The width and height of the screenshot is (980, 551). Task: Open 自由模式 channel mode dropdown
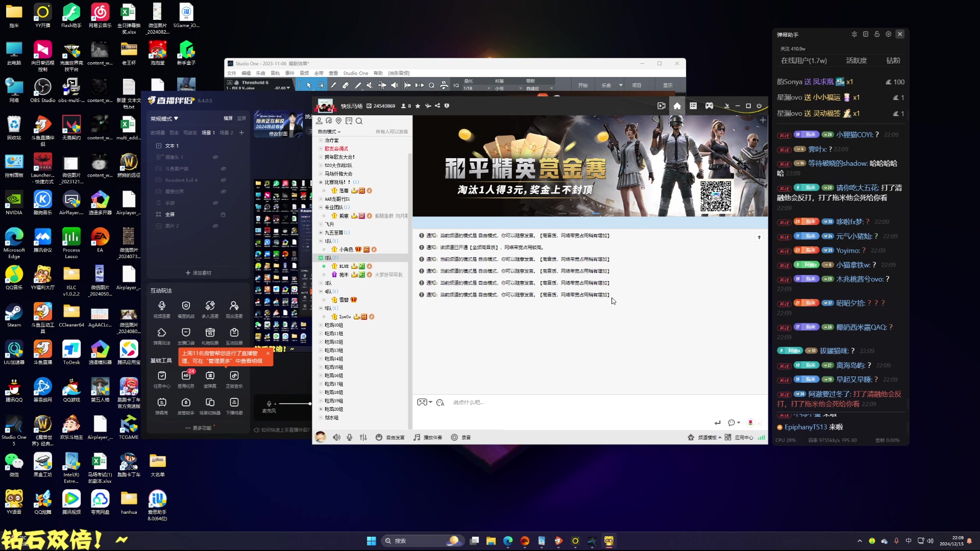pyautogui.click(x=329, y=132)
